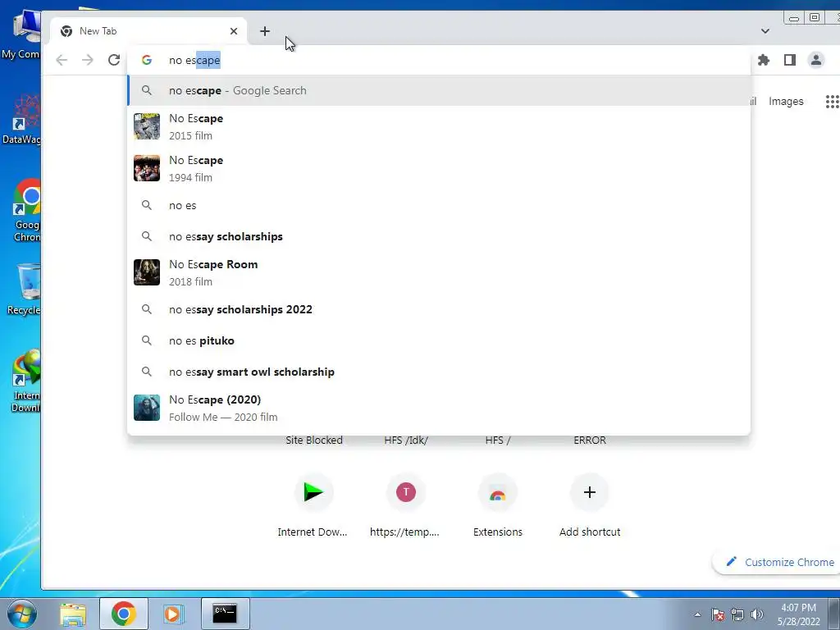The height and width of the screenshot is (630, 840).
Task: Choose No Escape 2015 film suggestion
Action: pos(439,126)
